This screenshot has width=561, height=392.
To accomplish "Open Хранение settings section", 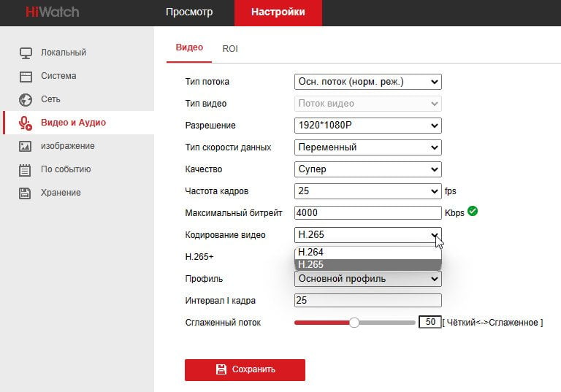I will [61, 193].
